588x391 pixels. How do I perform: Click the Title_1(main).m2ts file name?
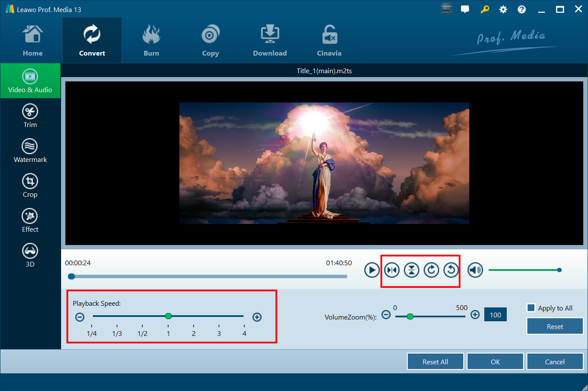(x=324, y=71)
